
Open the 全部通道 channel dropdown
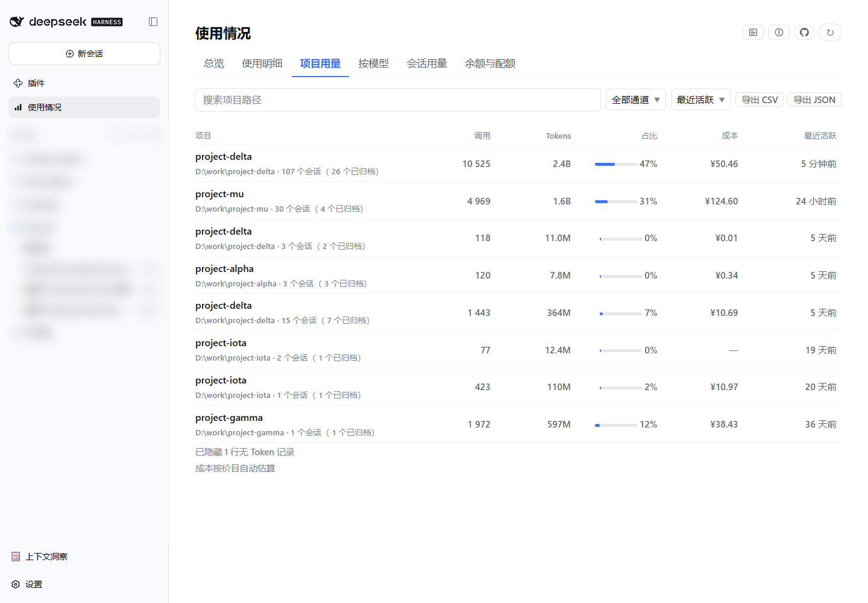[x=636, y=100]
